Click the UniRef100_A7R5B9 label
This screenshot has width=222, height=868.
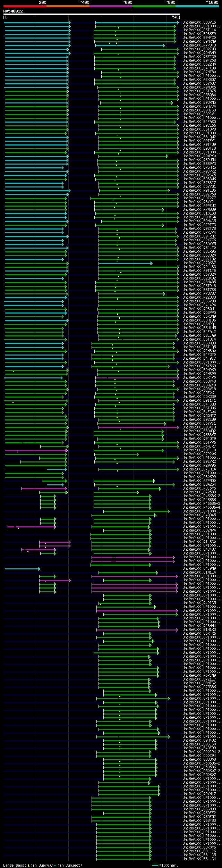point(199,492)
